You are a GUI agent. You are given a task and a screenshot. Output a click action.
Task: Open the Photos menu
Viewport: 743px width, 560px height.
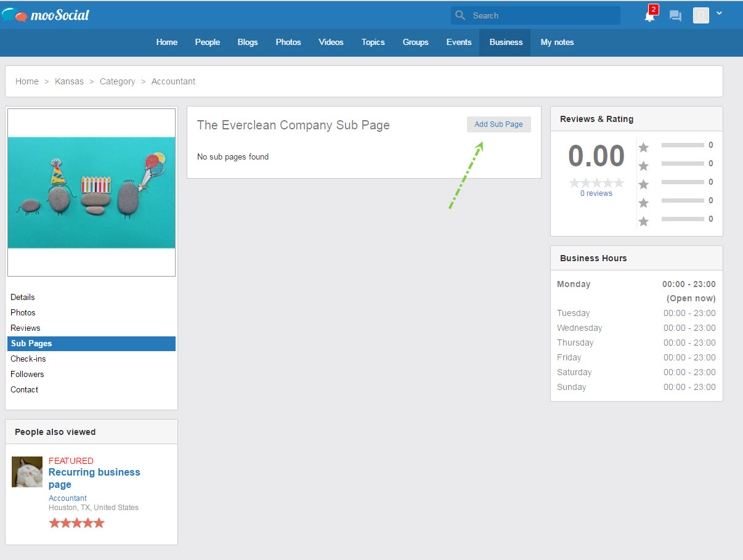click(x=288, y=43)
